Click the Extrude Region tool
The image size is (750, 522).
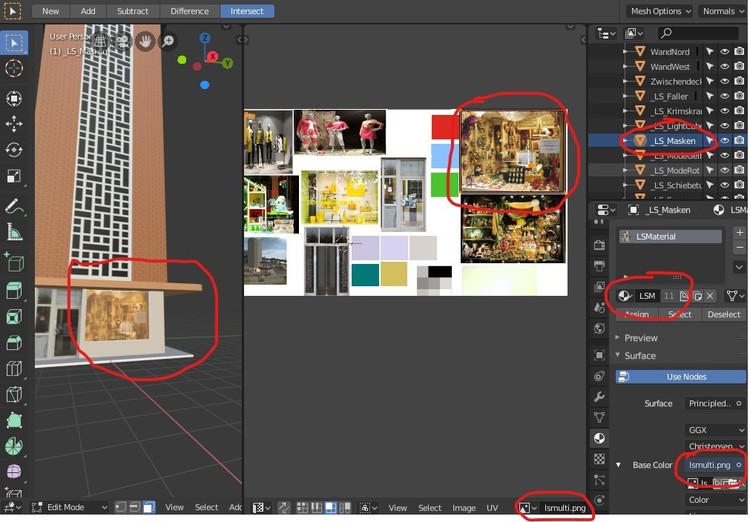(14, 291)
